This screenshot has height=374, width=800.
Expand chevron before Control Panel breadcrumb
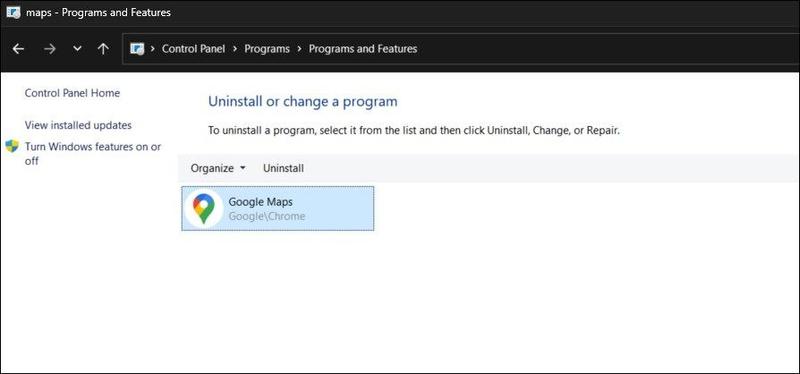(153, 49)
